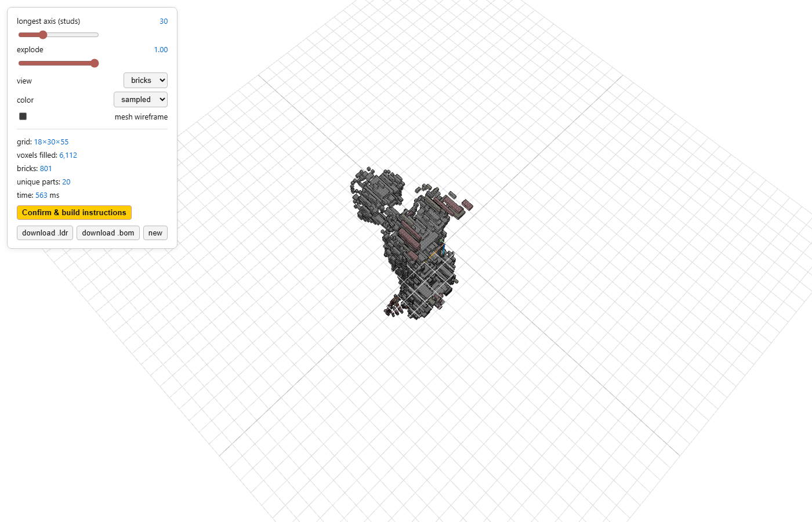Open the view dropdown showing bricks
The image size is (812, 522).
click(x=146, y=80)
